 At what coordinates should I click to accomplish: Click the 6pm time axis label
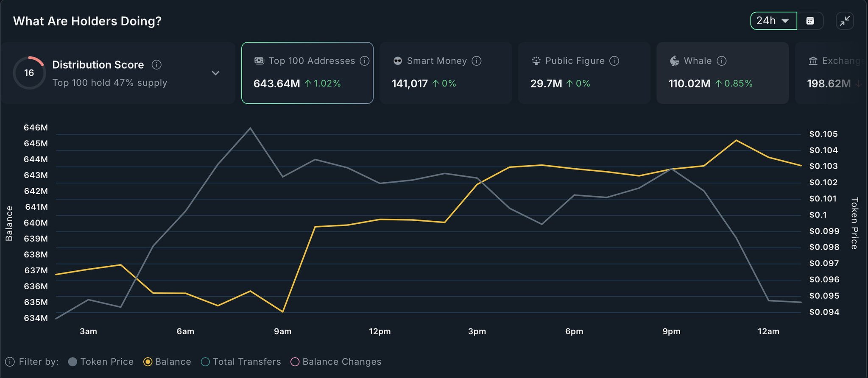click(x=574, y=331)
